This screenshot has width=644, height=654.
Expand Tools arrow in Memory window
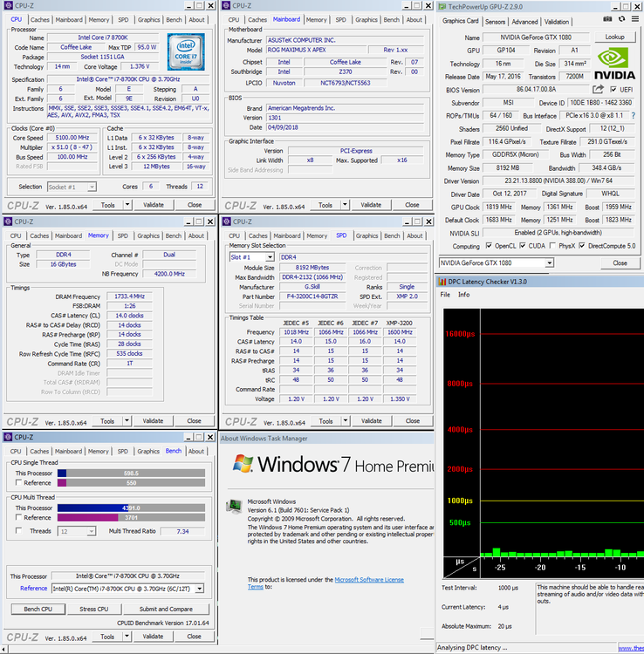[127, 421]
